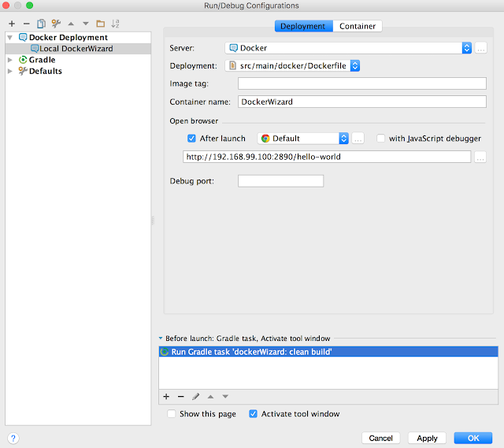Confirm with the OK button
Viewport: 504px width, 448px height.
click(x=473, y=438)
